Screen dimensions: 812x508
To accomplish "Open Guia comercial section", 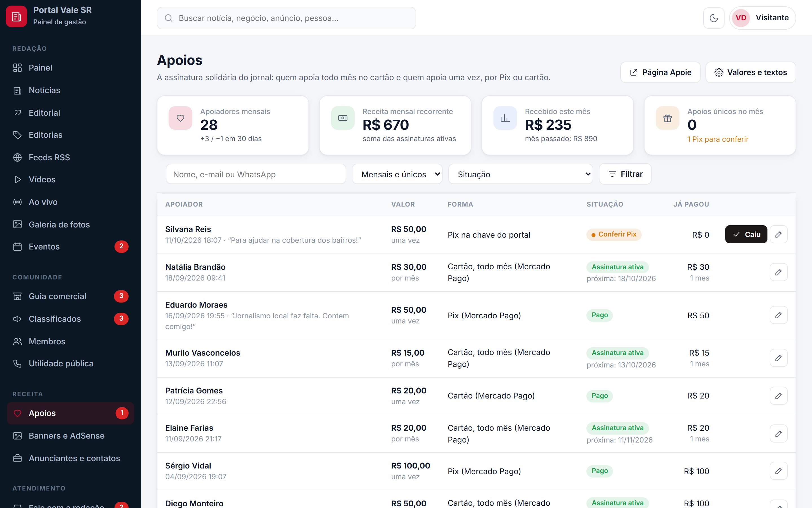I will tap(70, 296).
